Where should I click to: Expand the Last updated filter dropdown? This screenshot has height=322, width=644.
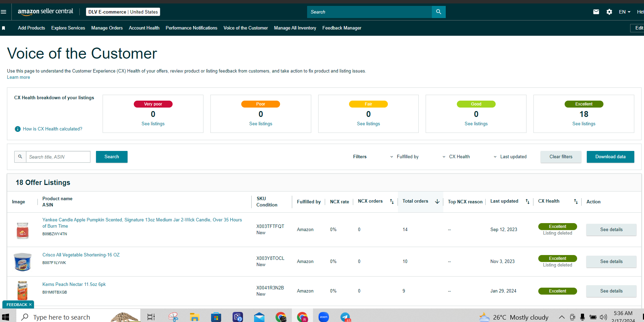point(510,157)
